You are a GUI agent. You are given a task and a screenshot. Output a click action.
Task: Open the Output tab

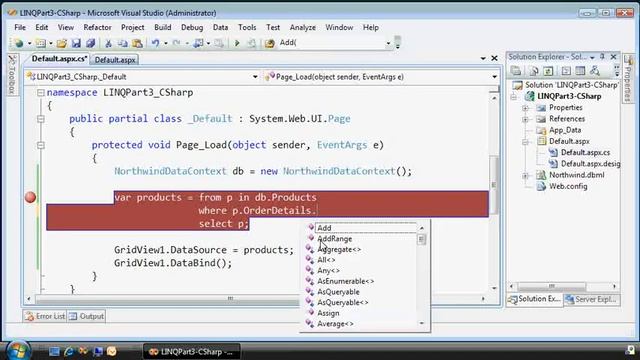(87, 316)
